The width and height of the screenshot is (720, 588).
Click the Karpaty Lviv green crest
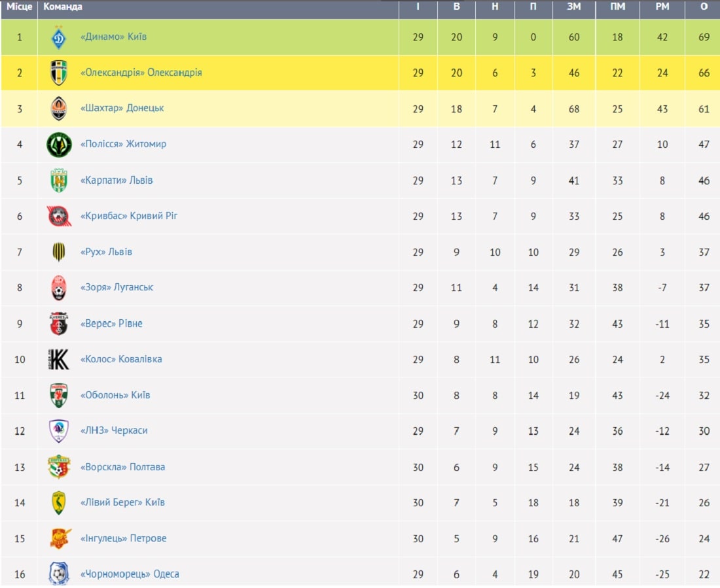[59, 181]
